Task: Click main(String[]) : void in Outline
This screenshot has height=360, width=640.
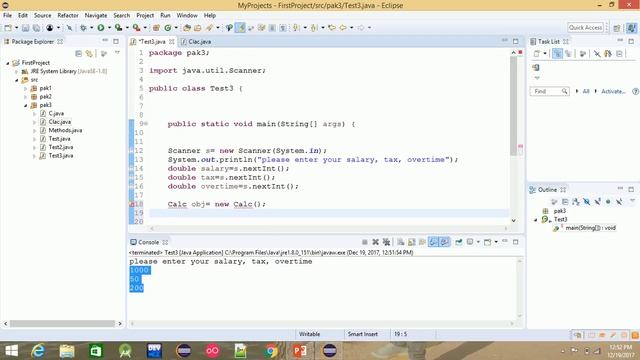Action: 590,228
